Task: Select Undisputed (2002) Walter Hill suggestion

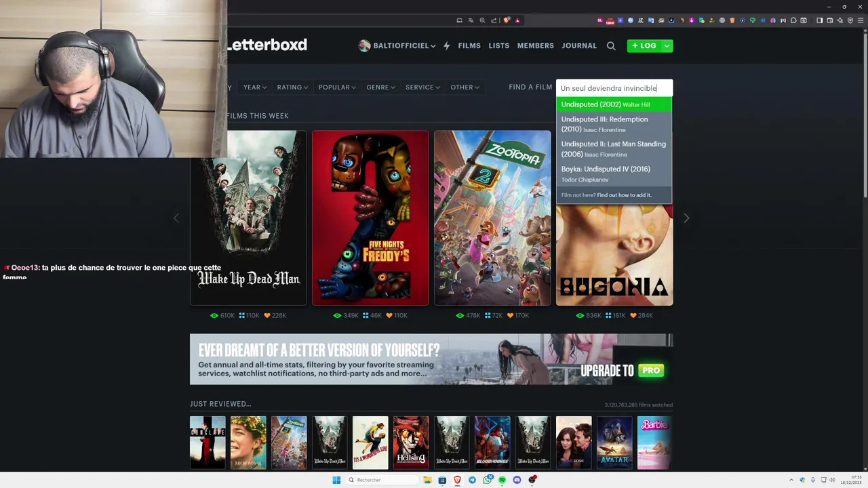Action: [x=614, y=104]
